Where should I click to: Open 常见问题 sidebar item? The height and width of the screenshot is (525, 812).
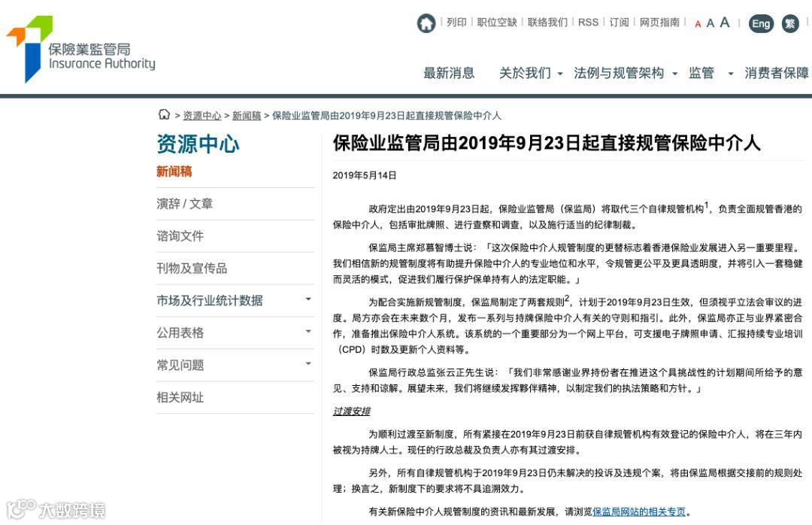(x=180, y=366)
